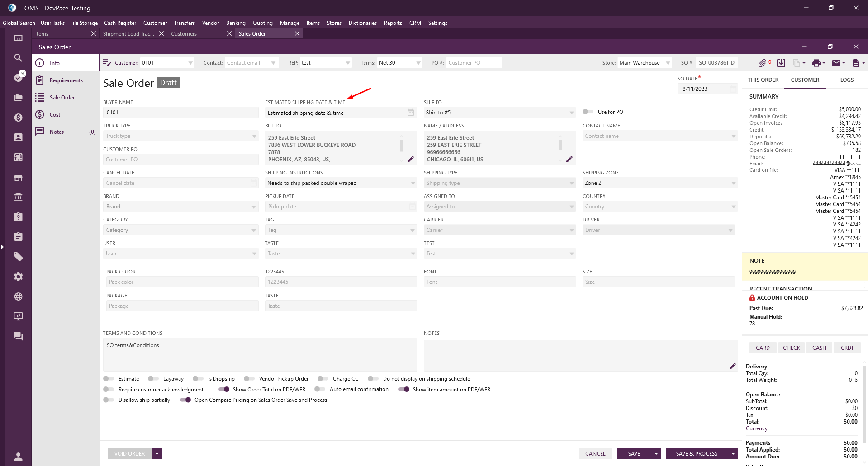Open the Dictionaries menu
The width and height of the screenshot is (868, 466).
362,23
